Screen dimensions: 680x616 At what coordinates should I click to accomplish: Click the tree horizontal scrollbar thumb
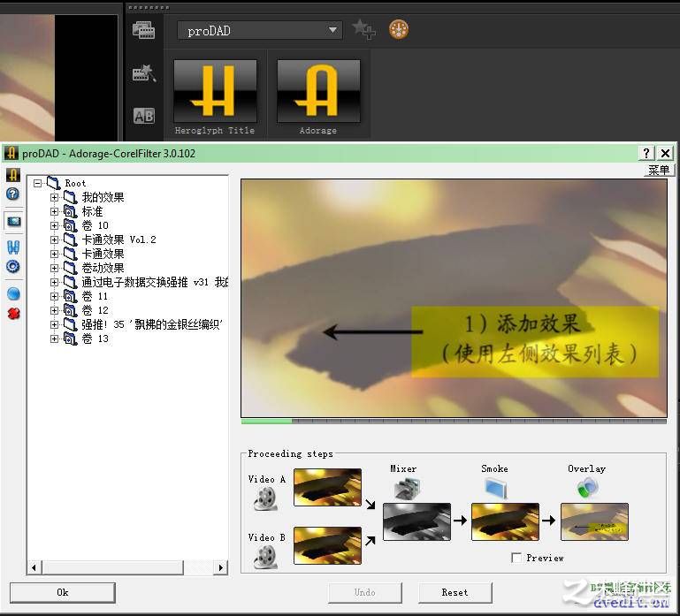click(113, 567)
